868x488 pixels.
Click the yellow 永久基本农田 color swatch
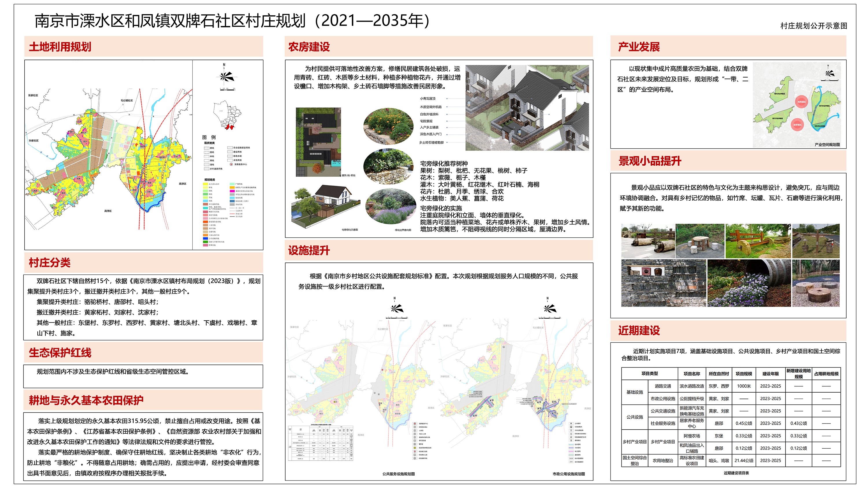tap(205, 184)
